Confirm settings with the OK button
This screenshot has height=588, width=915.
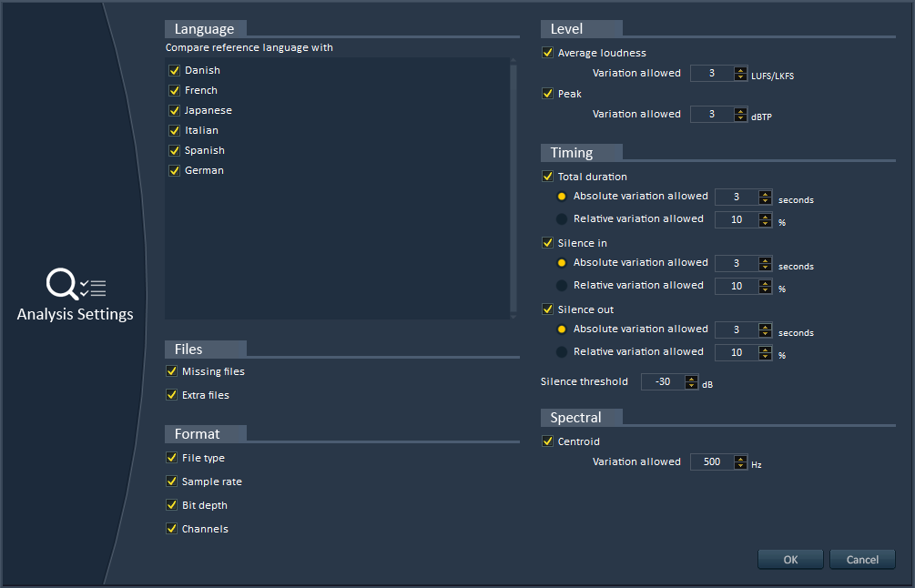click(x=790, y=560)
